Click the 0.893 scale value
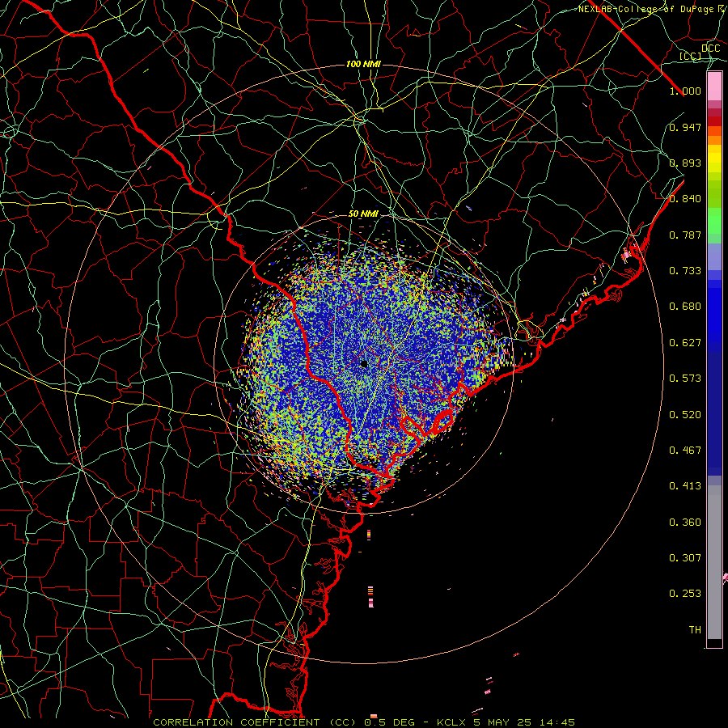 point(685,163)
